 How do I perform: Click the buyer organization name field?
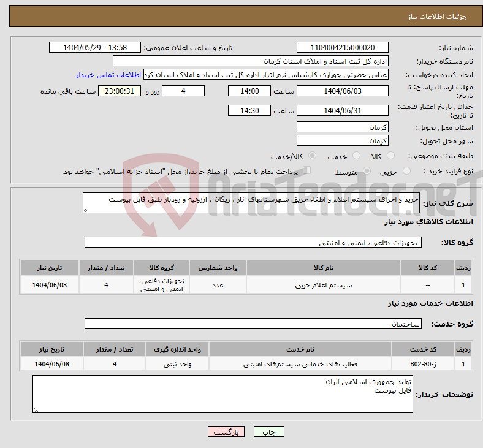(x=251, y=61)
